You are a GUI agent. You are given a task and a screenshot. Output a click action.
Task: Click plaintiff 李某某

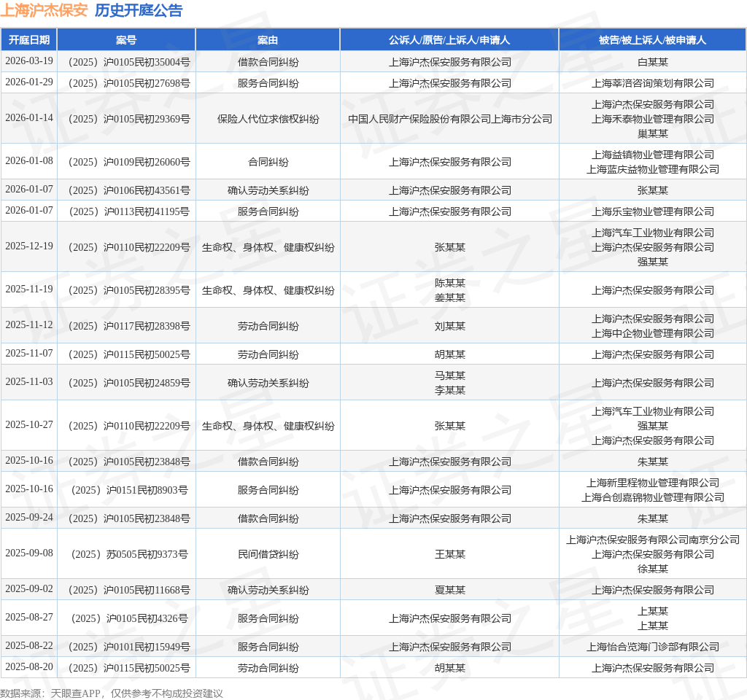click(449, 391)
